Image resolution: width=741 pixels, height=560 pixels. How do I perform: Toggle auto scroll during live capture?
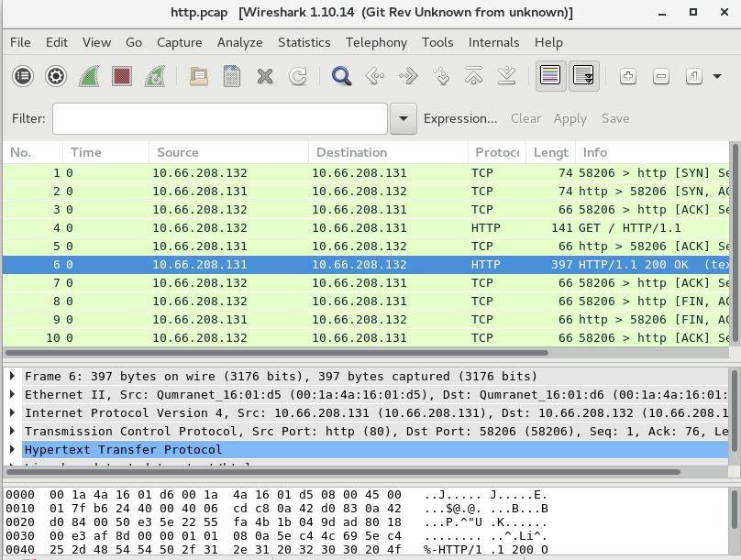(x=583, y=76)
